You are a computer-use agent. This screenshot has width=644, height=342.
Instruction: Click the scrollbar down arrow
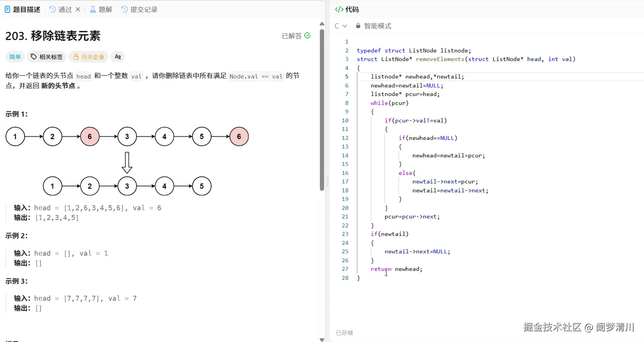[x=322, y=339]
